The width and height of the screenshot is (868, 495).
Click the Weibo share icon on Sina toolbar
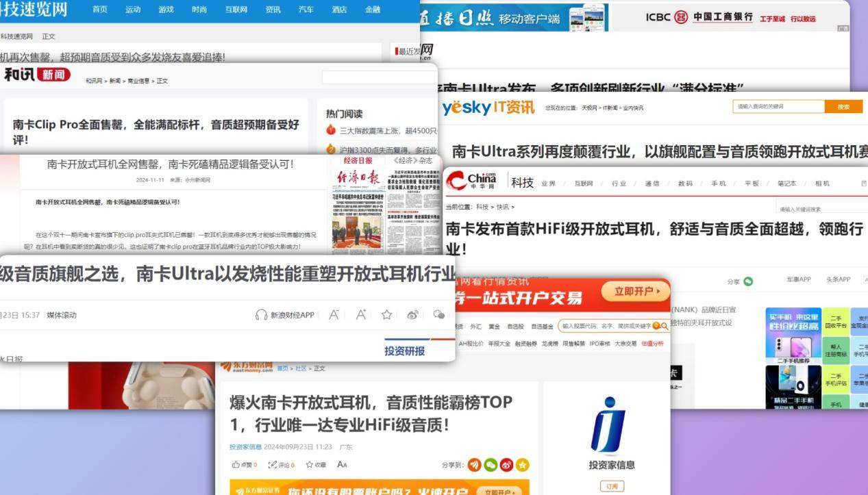[x=413, y=315]
